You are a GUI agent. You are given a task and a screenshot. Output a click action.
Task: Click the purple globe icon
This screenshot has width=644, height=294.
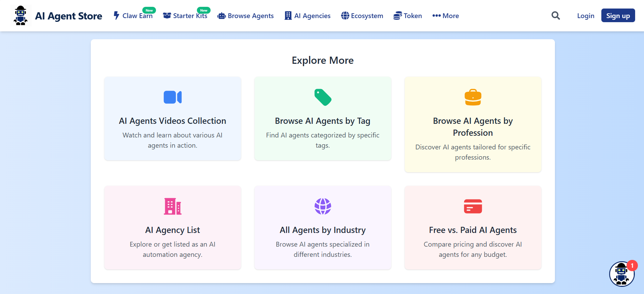[x=323, y=206]
